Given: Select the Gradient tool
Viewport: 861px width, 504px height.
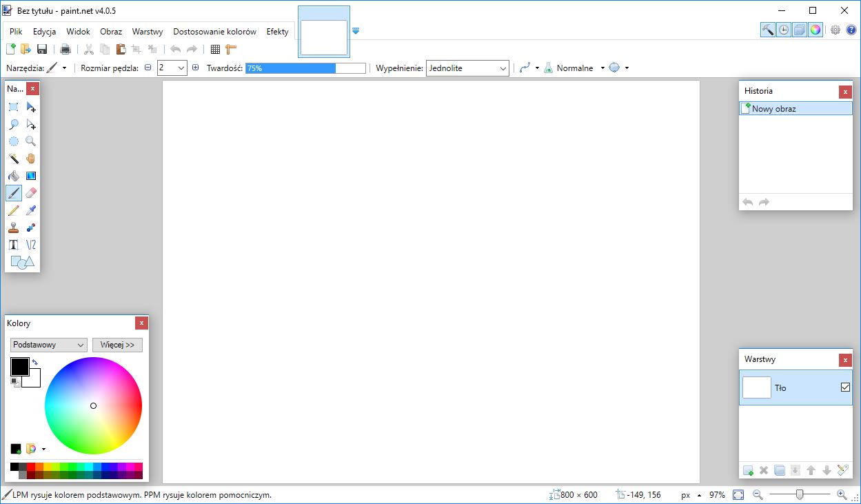Looking at the screenshot, I should pyautogui.click(x=31, y=176).
